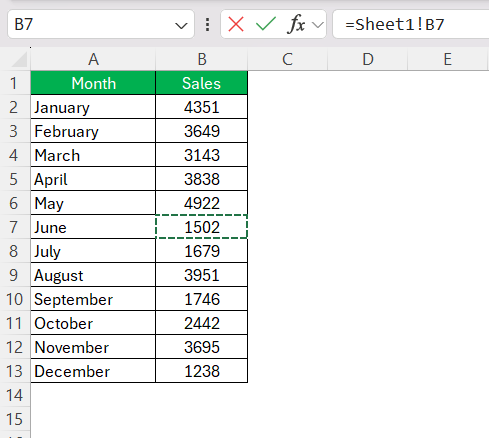Select row 2 header

pos(15,107)
